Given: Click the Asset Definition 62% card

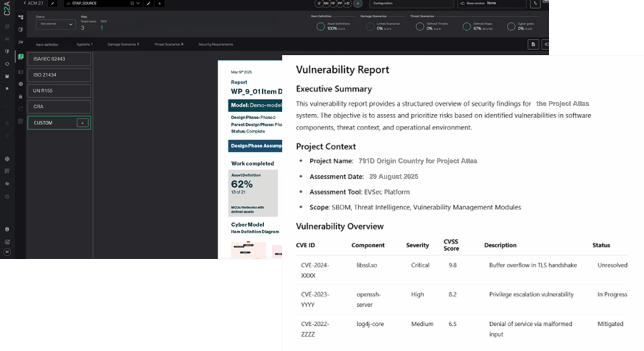Looking at the screenshot, I should tap(253, 193).
